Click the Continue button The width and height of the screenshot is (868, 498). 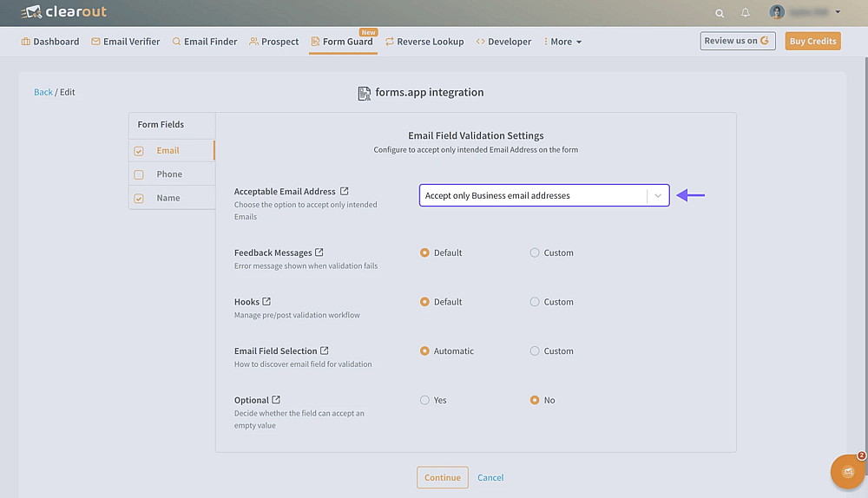(x=443, y=477)
